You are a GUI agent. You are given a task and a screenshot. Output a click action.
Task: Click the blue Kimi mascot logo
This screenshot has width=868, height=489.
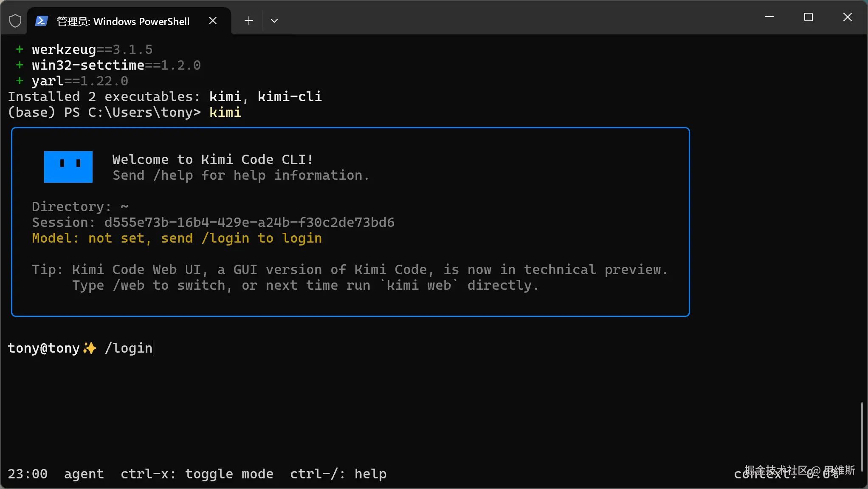pos(68,167)
